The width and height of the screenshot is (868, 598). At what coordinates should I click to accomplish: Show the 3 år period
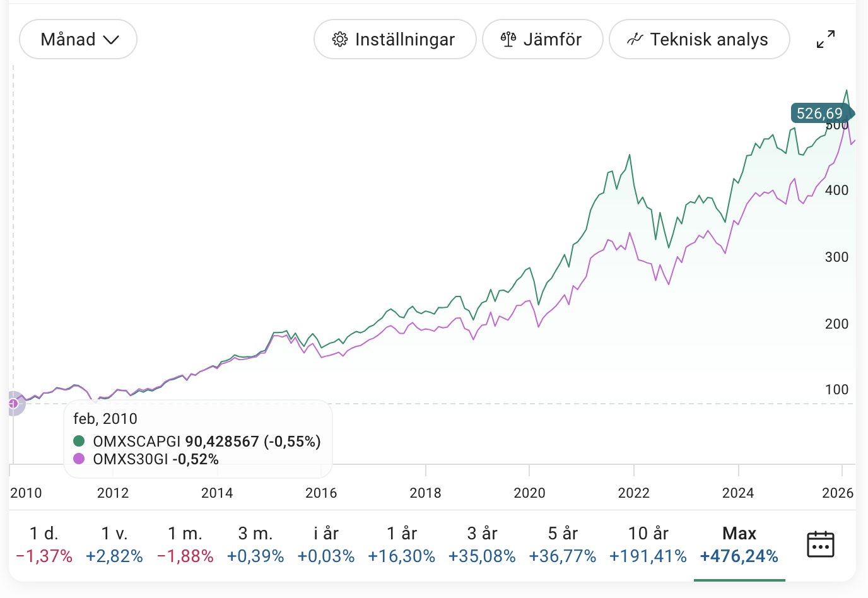pyautogui.click(x=482, y=544)
